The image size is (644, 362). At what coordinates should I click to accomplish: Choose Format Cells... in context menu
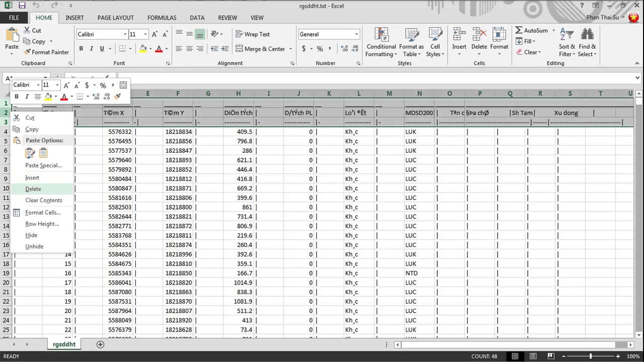click(42, 213)
